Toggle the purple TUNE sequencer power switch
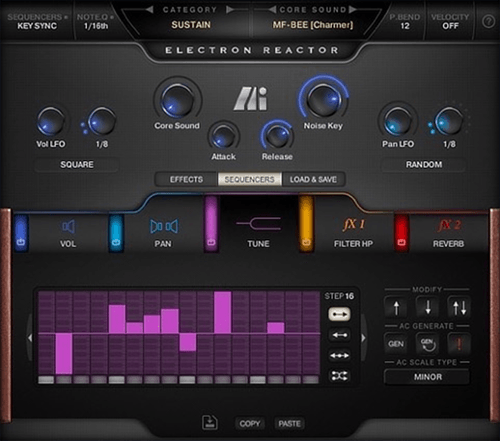The image size is (500, 441). click(x=211, y=223)
